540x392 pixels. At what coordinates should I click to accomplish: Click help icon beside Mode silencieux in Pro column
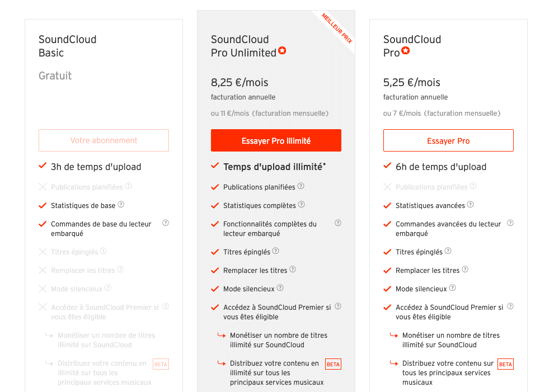coord(453,288)
